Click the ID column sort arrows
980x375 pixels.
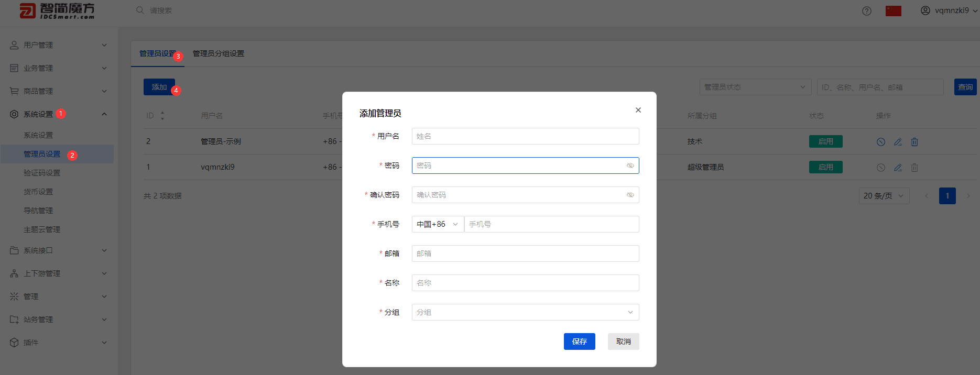click(x=162, y=116)
